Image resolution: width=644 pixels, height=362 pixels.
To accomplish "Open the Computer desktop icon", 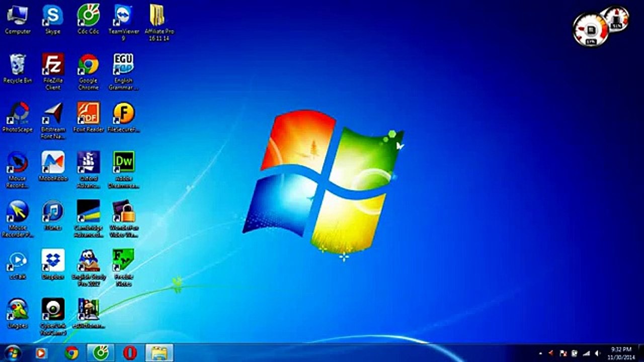I will pyautogui.click(x=18, y=20).
